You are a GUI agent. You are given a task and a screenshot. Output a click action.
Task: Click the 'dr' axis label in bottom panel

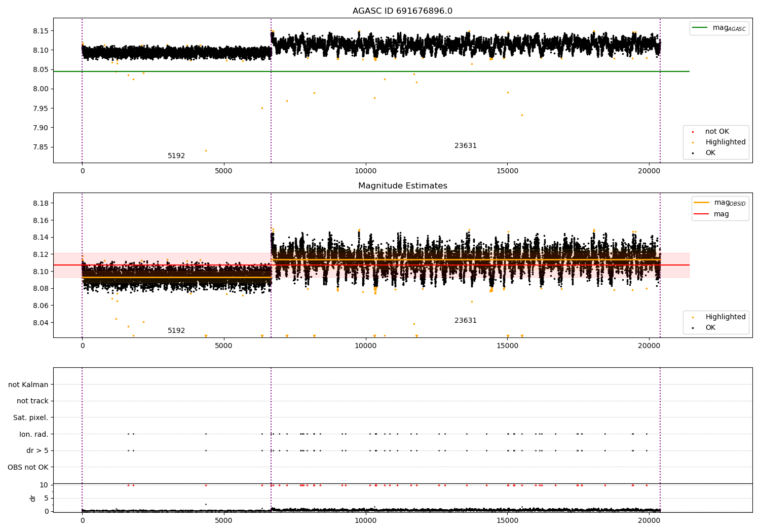pos(33,499)
